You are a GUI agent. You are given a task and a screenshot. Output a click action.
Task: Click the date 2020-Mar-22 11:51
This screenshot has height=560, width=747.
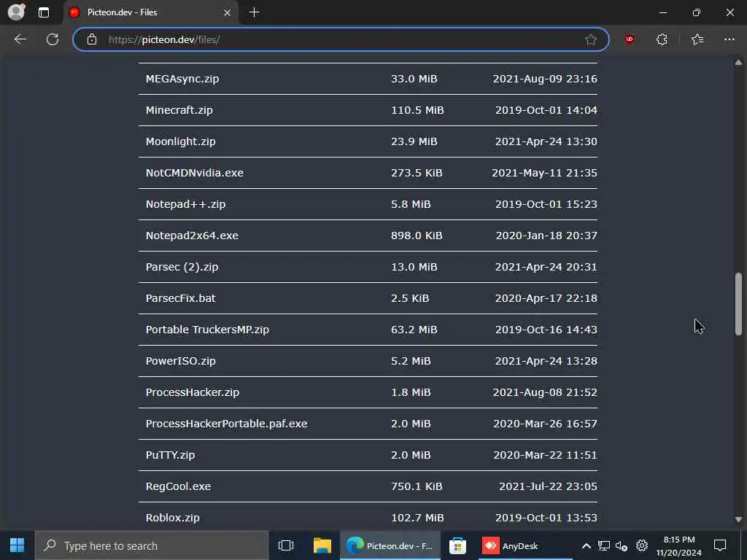coord(545,455)
